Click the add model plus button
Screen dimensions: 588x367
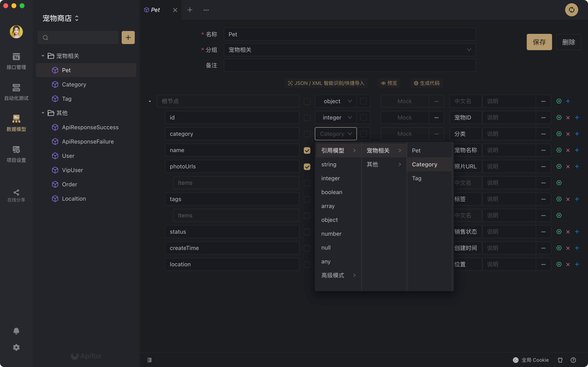128,38
